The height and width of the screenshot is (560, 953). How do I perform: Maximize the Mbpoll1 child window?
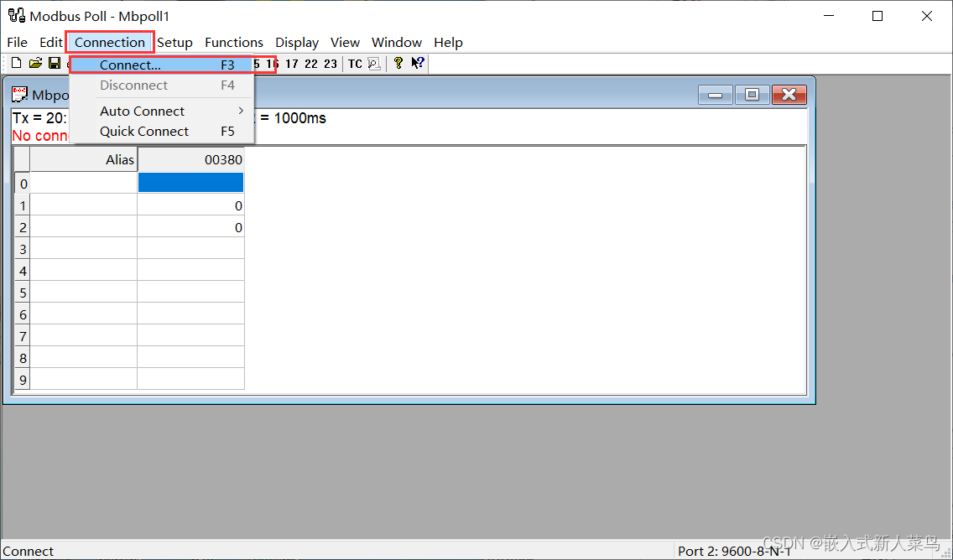(x=752, y=95)
